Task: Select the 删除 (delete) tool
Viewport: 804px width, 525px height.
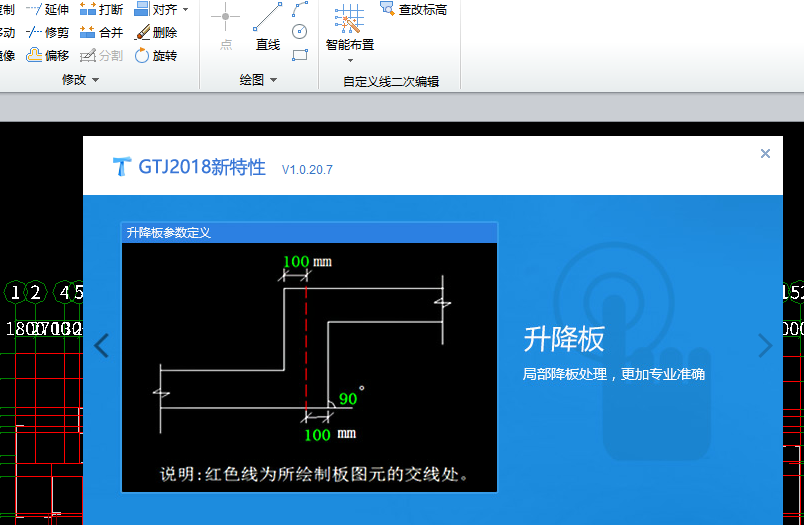Action: (156, 32)
